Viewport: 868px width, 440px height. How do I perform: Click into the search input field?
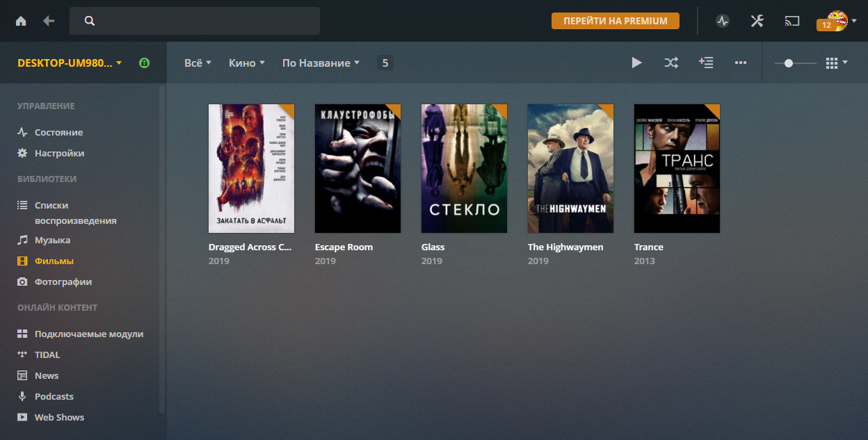point(195,21)
